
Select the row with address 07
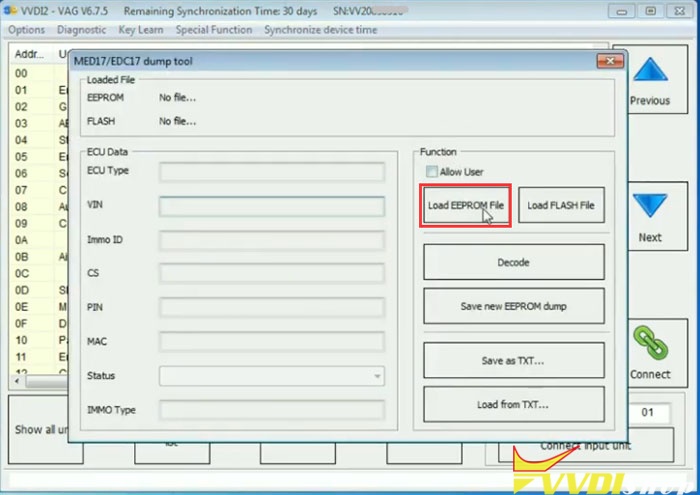(39, 190)
